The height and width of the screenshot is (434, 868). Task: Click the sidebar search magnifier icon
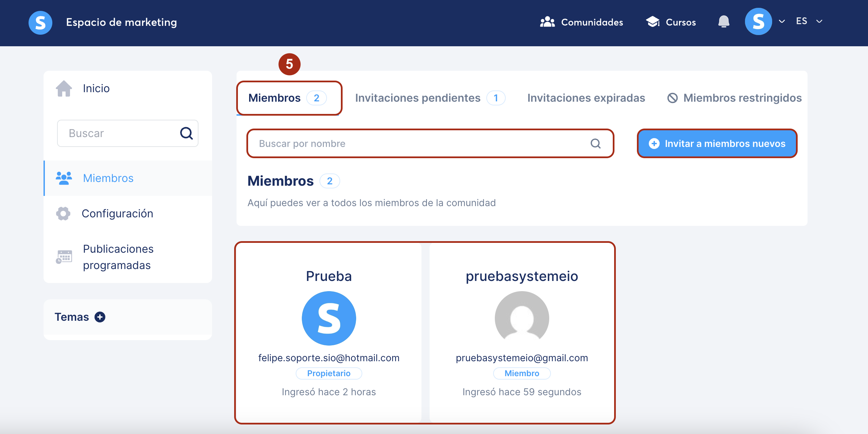186,133
